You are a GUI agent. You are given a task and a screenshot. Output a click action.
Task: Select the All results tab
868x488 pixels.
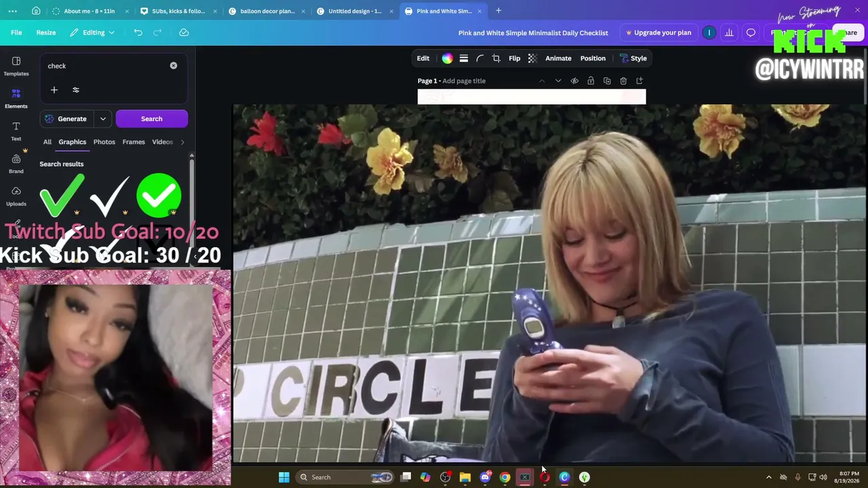(47, 142)
